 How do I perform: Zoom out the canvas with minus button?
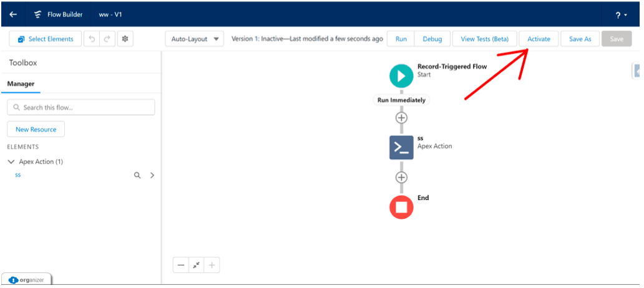(x=181, y=265)
